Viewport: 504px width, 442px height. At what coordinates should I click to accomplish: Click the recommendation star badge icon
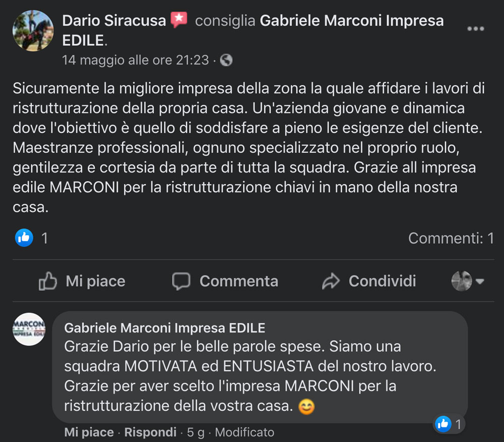178,20
